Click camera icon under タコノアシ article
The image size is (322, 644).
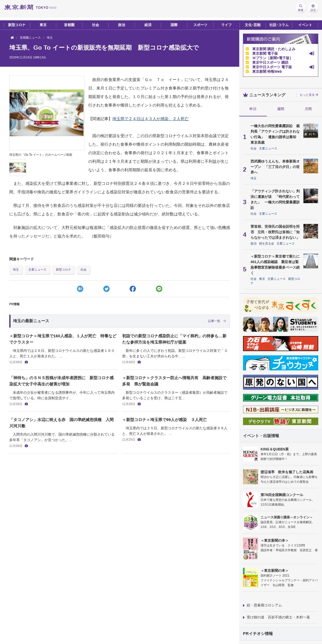(x=26, y=446)
